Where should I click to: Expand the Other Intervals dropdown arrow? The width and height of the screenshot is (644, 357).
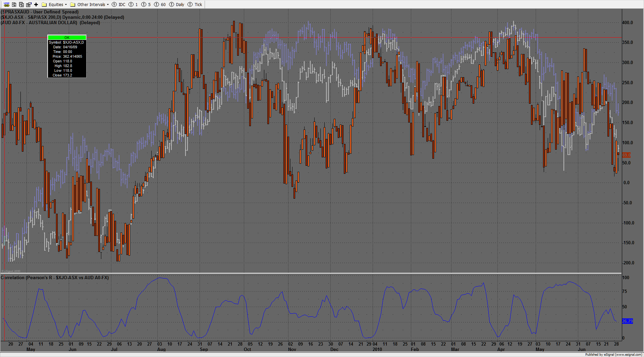[108, 5]
